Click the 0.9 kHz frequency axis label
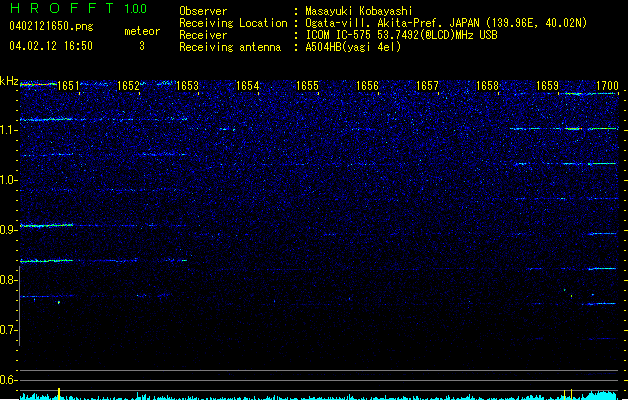 [9, 230]
